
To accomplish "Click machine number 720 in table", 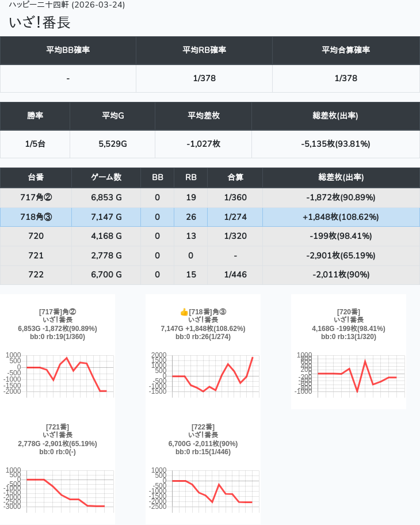I will (36, 236).
